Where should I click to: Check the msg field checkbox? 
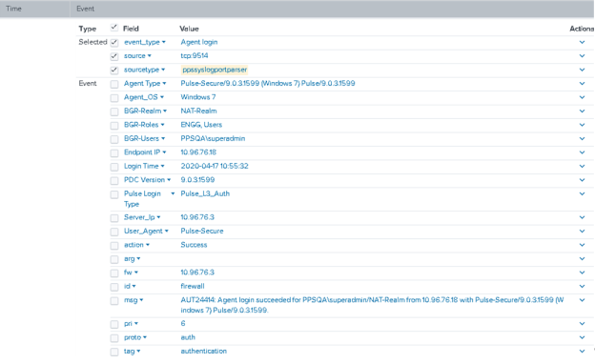click(114, 301)
